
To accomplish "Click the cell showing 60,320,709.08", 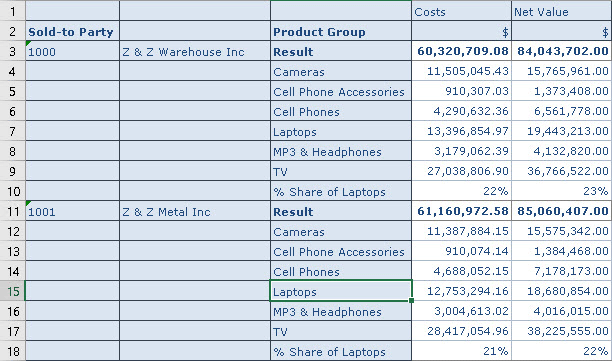I will pos(461,51).
